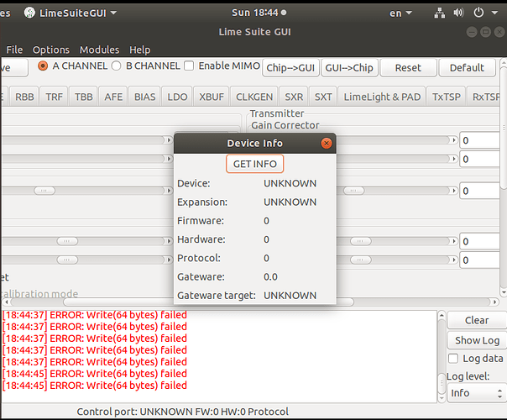
Task: Click the horizontal scrollbar right arrow
Action: (494, 302)
